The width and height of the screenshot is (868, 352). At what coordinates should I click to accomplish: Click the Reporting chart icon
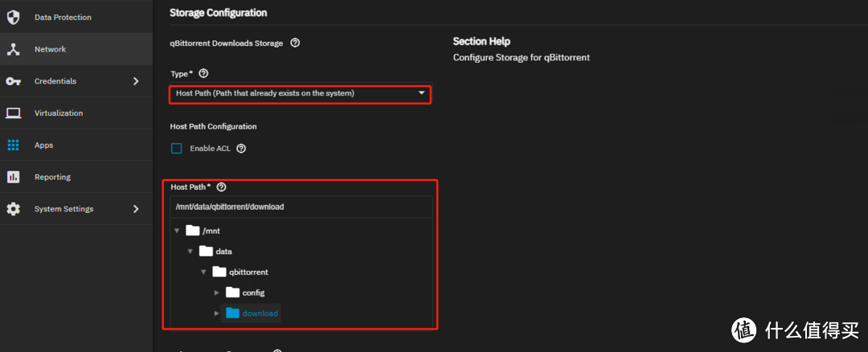tap(13, 177)
